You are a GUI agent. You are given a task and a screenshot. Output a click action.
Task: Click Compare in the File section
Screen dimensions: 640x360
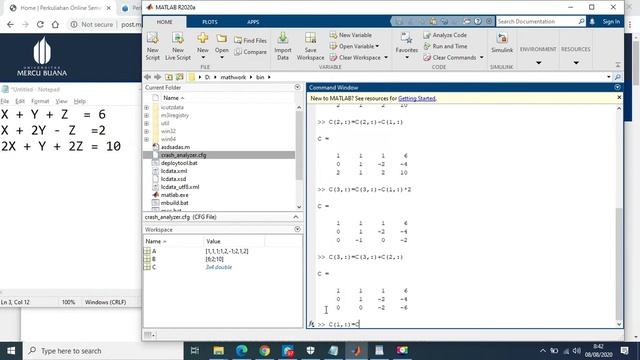click(251, 52)
